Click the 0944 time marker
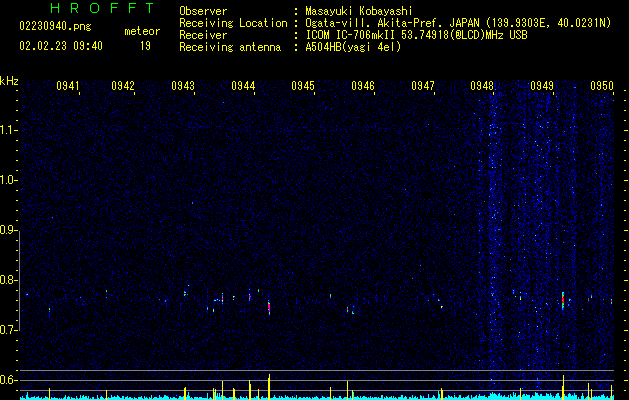The height and width of the screenshot is (400, 629). (243, 85)
